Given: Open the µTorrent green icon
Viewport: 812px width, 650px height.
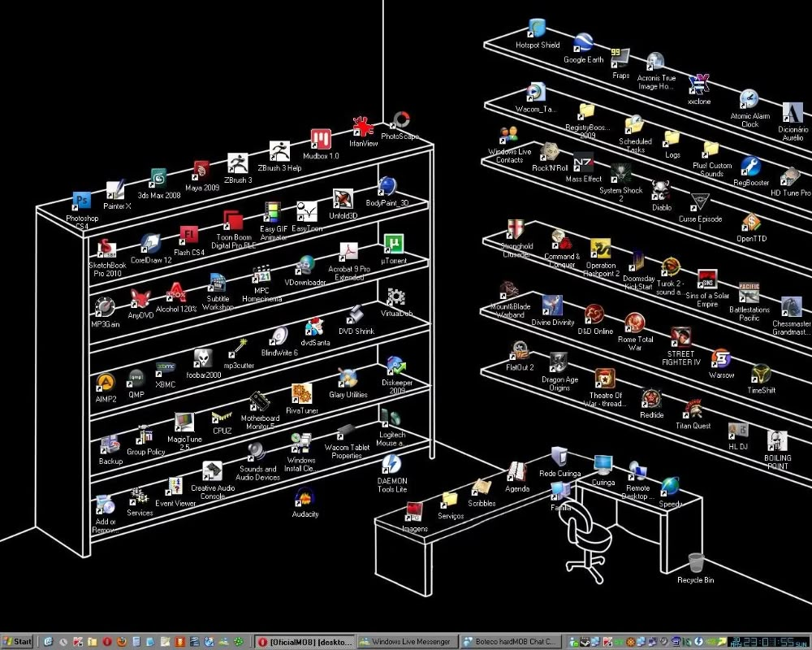Looking at the screenshot, I should (x=394, y=244).
